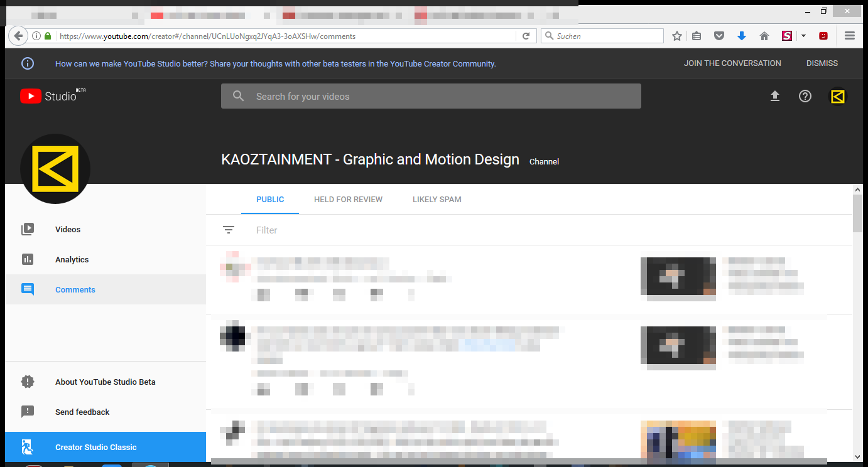Reload the page with the refresh icon
Image resolution: width=868 pixels, height=467 pixels.
click(526, 36)
